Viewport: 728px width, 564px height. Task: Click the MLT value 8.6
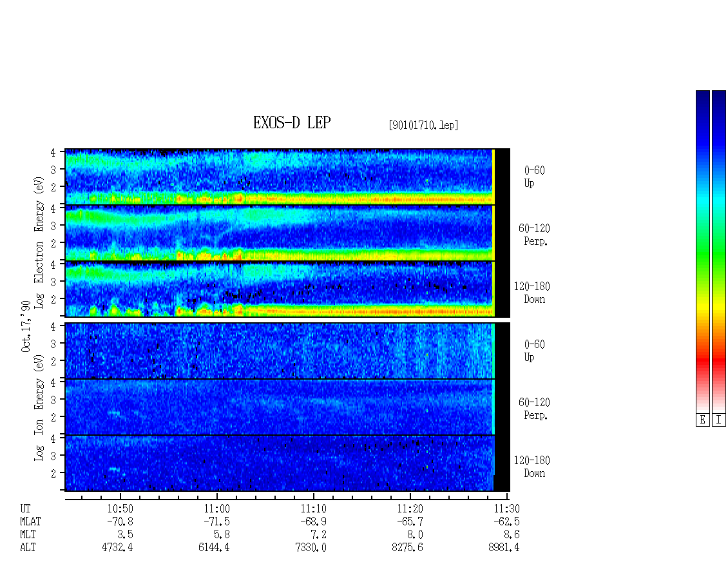coord(512,535)
